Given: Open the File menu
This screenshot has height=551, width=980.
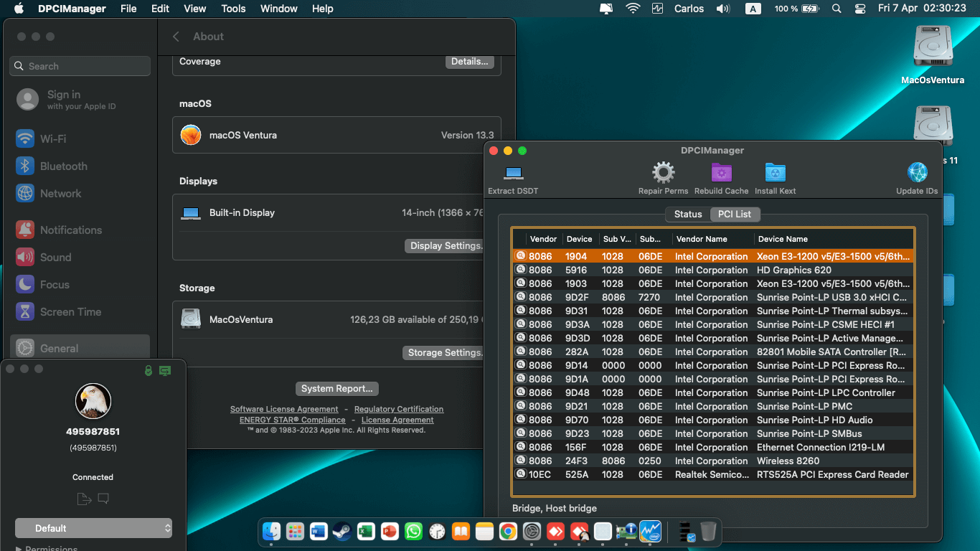Looking at the screenshot, I should [x=128, y=9].
